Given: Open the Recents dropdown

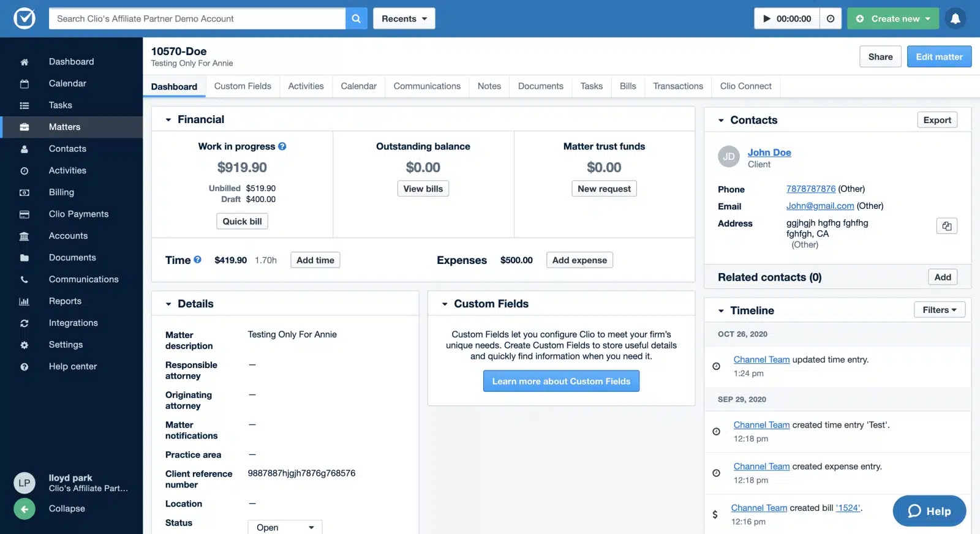Looking at the screenshot, I should [404, 18].
